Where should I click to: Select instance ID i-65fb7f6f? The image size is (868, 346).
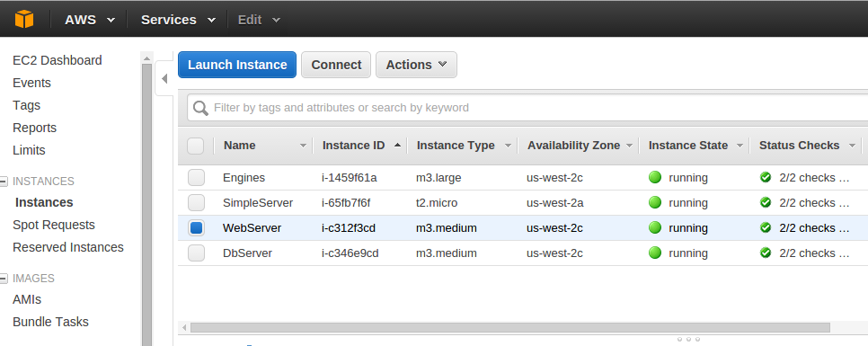coord(346,202)
